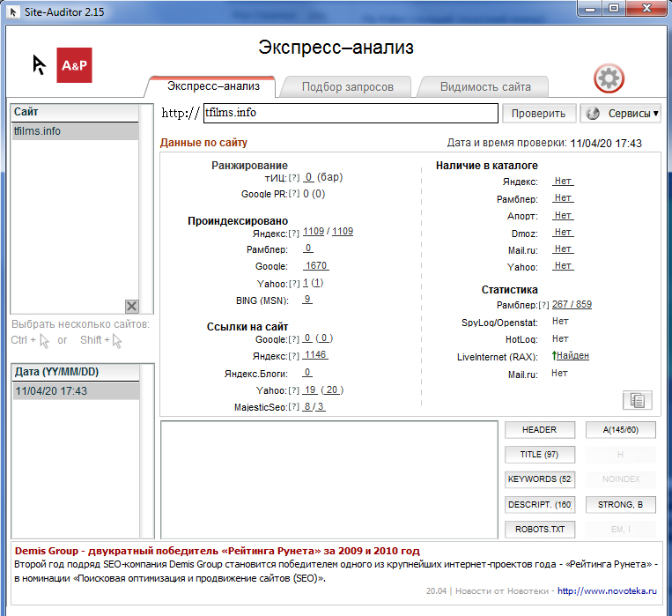The width and height of the screenshot is (672, 616).
Task: Remove site with the X icon under the site list
Action: (x=131, y=306)
